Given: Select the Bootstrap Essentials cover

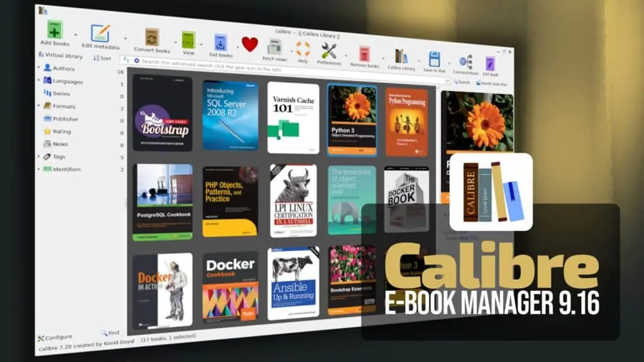Looking at the screenshot, I should (x=352, y=280).
